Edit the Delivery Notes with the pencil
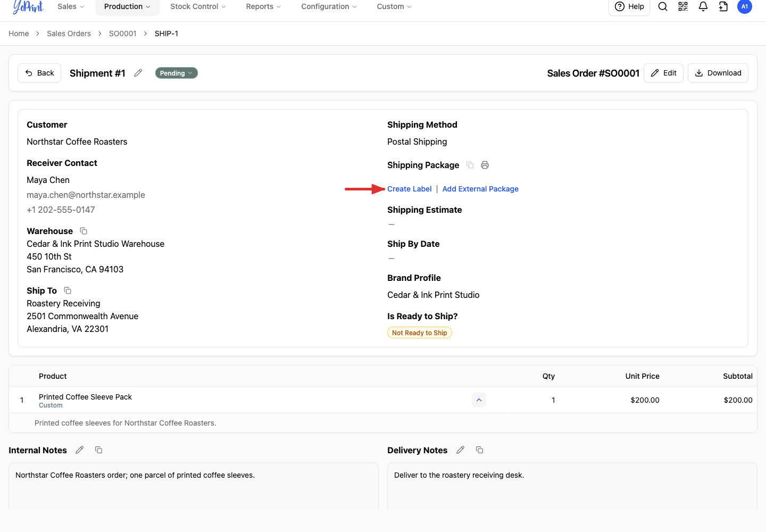Viewport: 766px width, 532px height. coord(461,450)
